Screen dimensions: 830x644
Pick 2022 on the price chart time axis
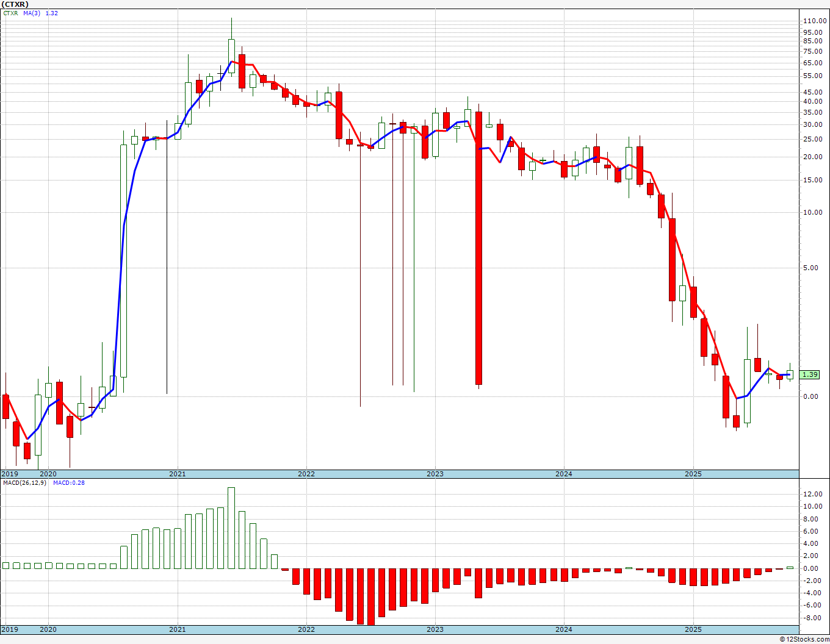point(306,474)
